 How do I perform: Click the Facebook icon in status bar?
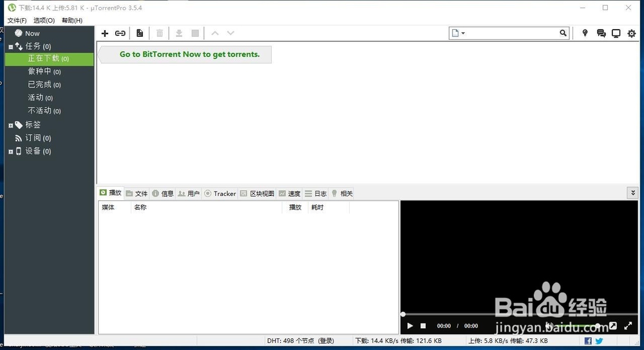[x=588, y=340]
